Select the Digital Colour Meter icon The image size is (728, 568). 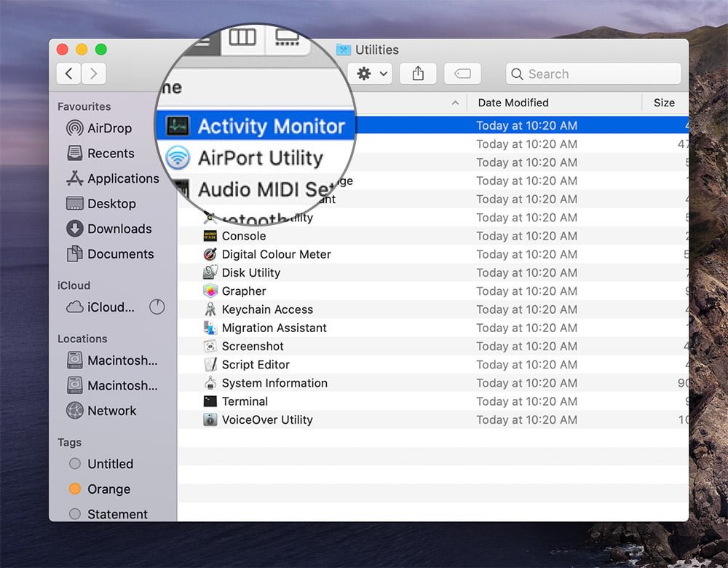[x=210, y=254]
